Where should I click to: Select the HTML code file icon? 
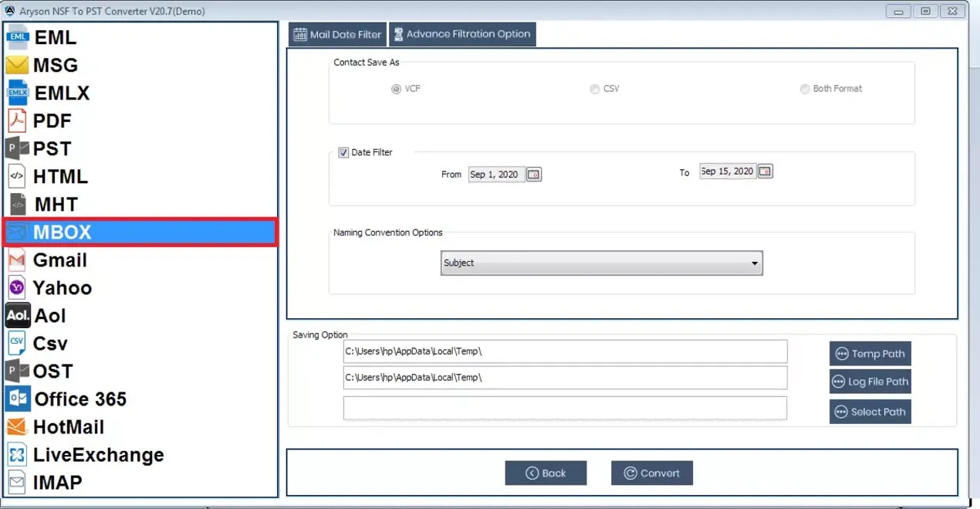click(x=17, y=176)
